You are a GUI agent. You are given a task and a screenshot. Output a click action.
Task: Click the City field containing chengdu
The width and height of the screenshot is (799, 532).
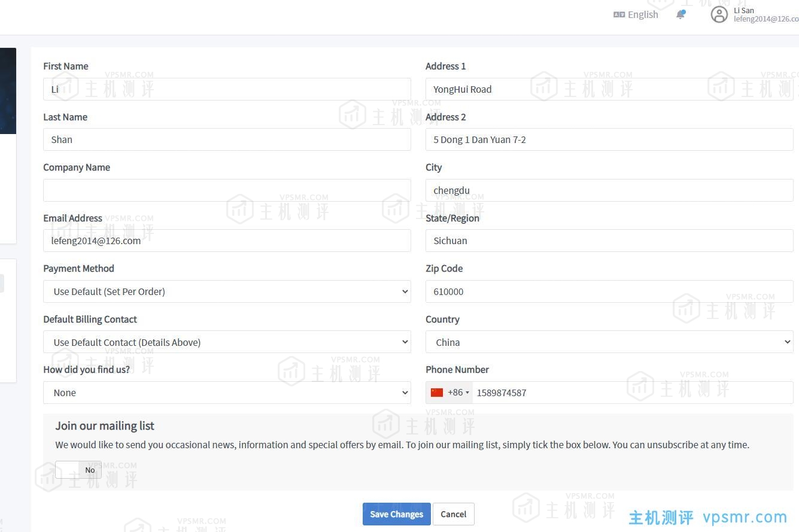pos(609,190)
